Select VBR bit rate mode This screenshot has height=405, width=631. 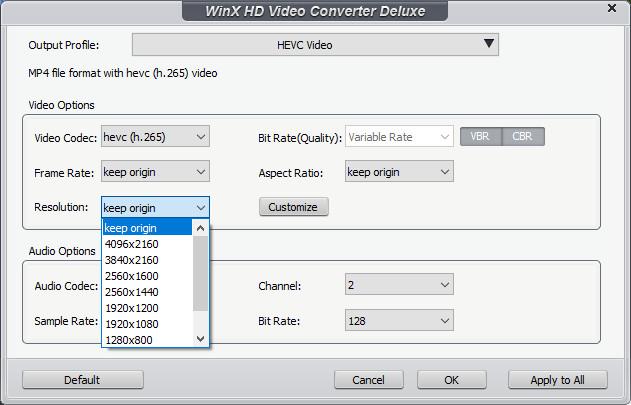(x=481, y=136)
